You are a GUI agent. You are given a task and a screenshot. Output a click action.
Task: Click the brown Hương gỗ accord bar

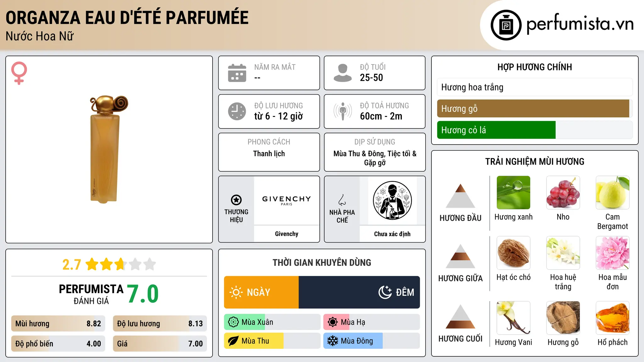point(535,108)
